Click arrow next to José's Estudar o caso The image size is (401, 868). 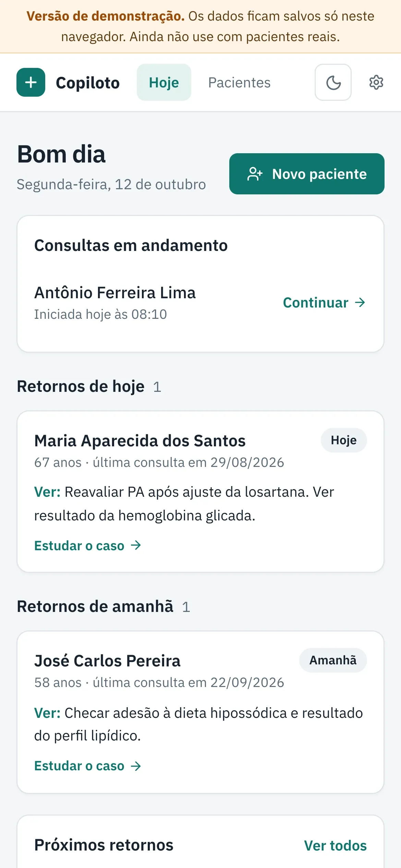click(x=136, y=765)
